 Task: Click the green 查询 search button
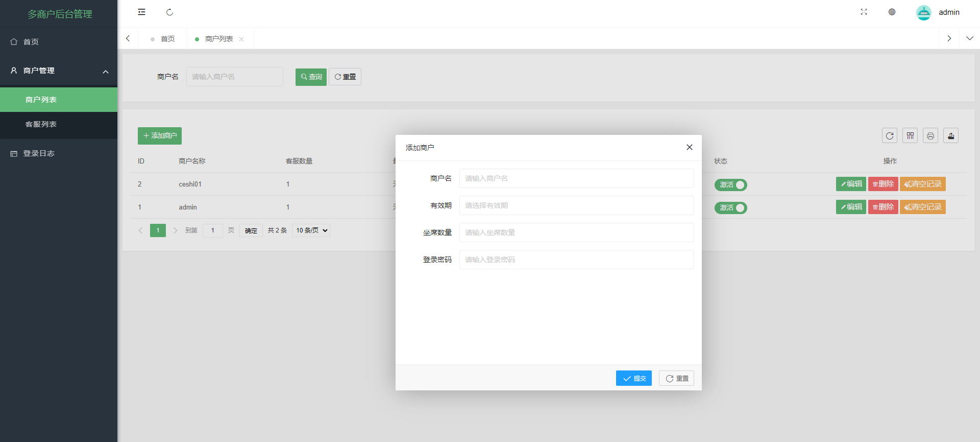click(311, 77)
